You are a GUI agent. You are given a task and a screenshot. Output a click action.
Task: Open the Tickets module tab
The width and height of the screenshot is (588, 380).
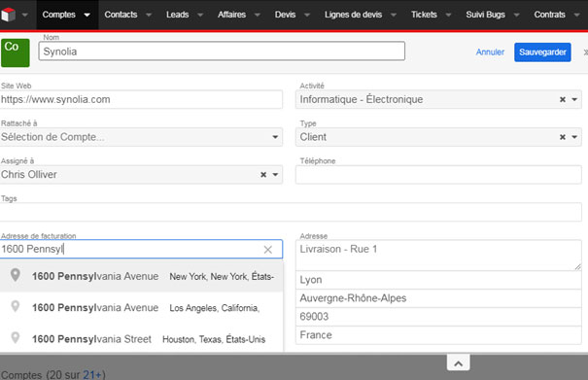(424, 15)
